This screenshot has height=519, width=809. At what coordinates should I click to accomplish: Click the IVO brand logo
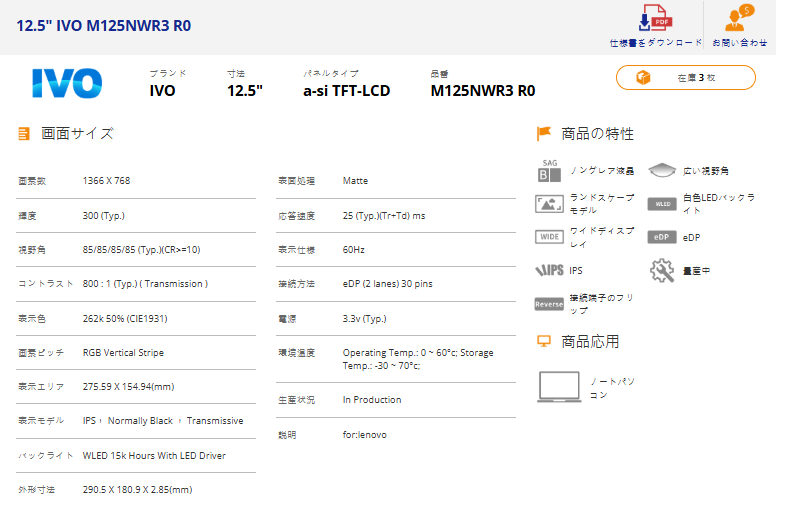(67, 83)
